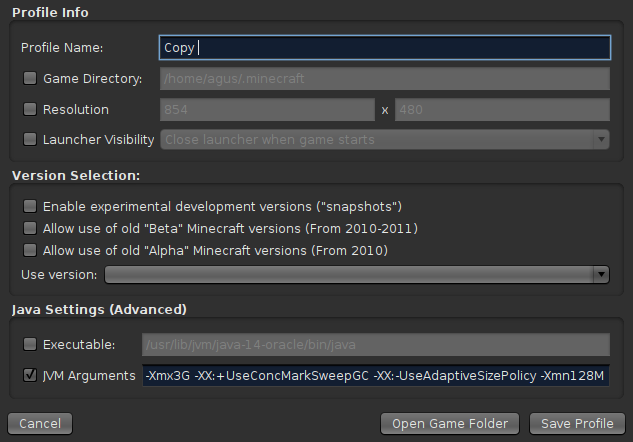Click the Profile Name text field
This screenshot has height=442, width=633.
click(384, 47)
